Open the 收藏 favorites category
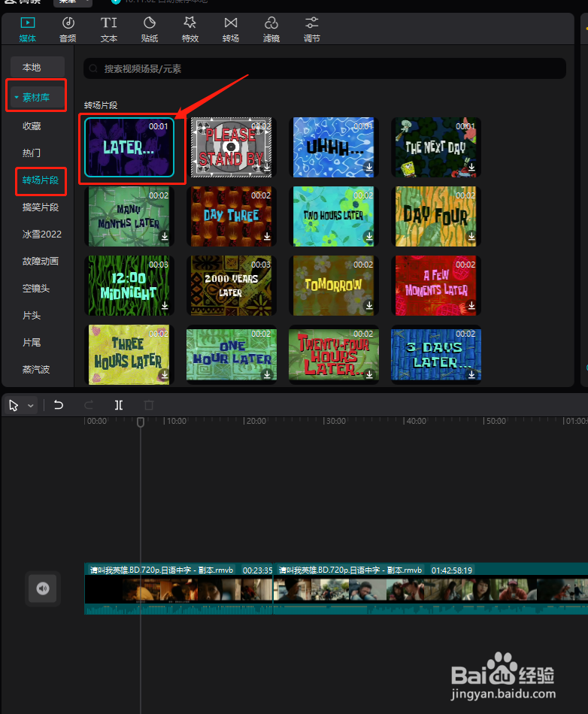588x714 pixels. pos(32,126)
